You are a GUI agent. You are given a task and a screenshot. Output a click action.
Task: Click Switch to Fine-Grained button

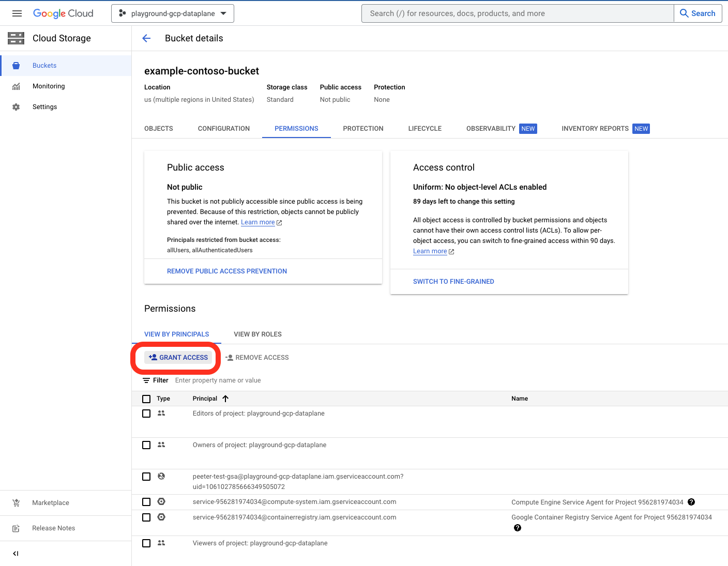pyautogui.click(x=453, y=282)
